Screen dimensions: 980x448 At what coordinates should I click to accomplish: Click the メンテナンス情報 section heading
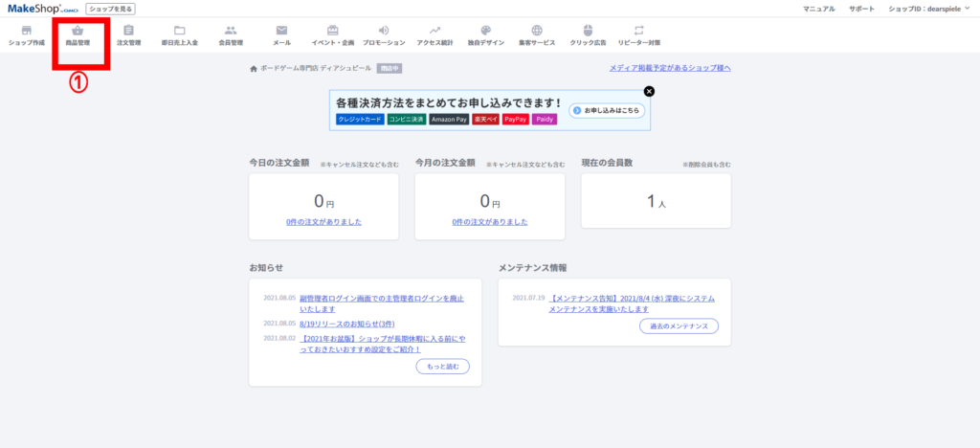(532, 267)
